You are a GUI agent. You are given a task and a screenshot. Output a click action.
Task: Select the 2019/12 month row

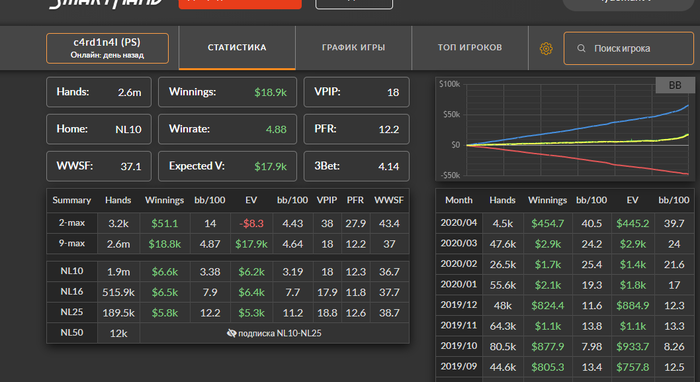pyautogui.click(x=565, y=305)
